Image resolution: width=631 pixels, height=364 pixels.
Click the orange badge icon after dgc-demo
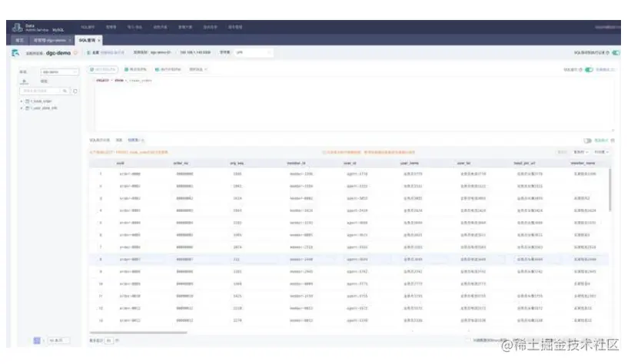[x=75, y=53]
